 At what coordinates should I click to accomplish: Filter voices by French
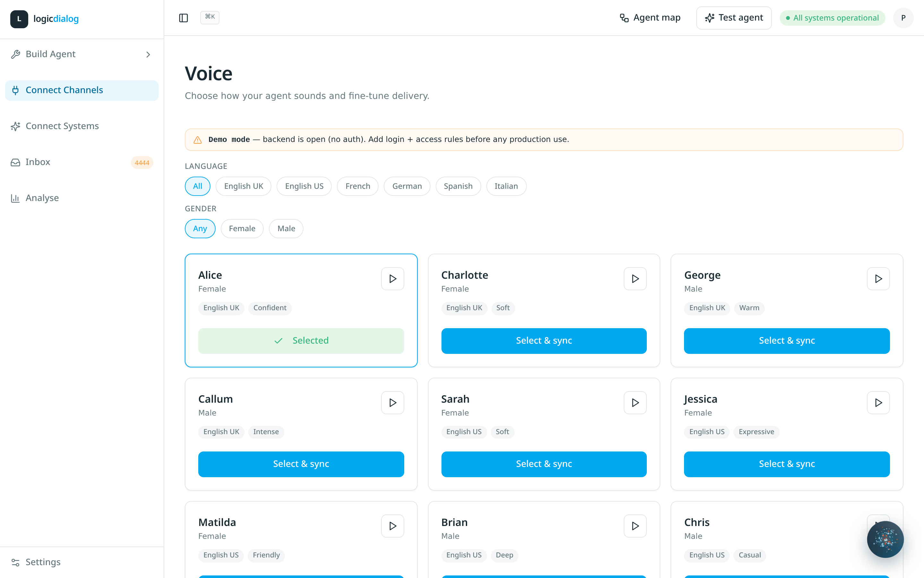click(x=358, y=186)
